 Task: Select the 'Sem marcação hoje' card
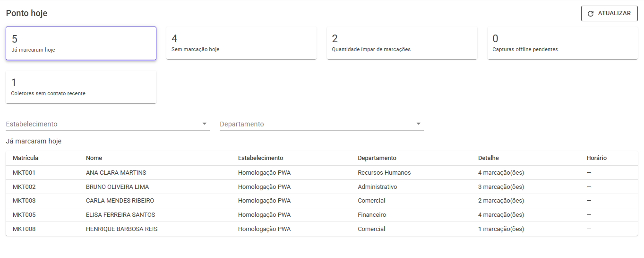coord(241,43)
